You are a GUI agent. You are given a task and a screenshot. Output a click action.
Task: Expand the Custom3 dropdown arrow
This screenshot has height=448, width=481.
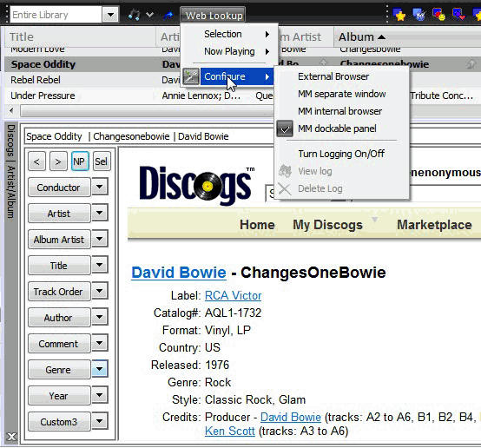pos(100,421)
